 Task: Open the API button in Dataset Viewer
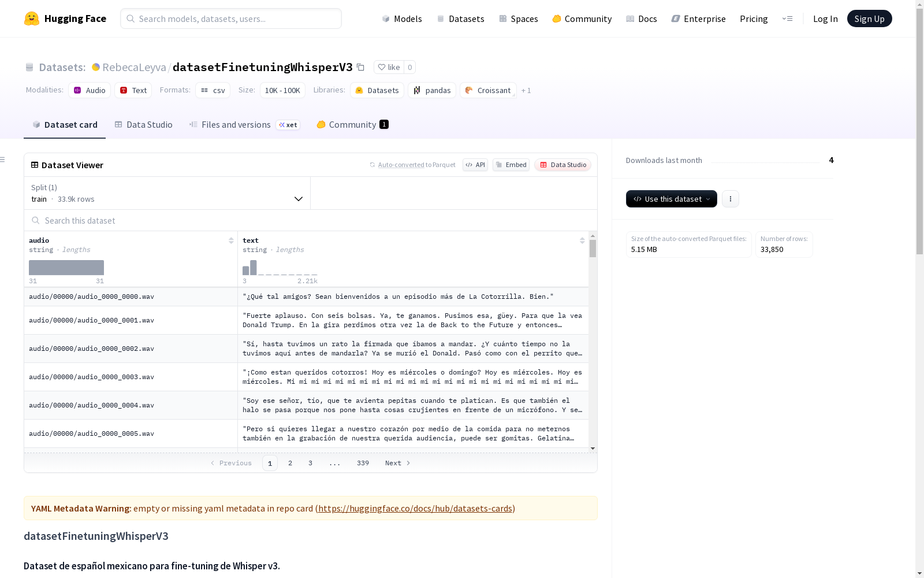[x=475, y=165]
